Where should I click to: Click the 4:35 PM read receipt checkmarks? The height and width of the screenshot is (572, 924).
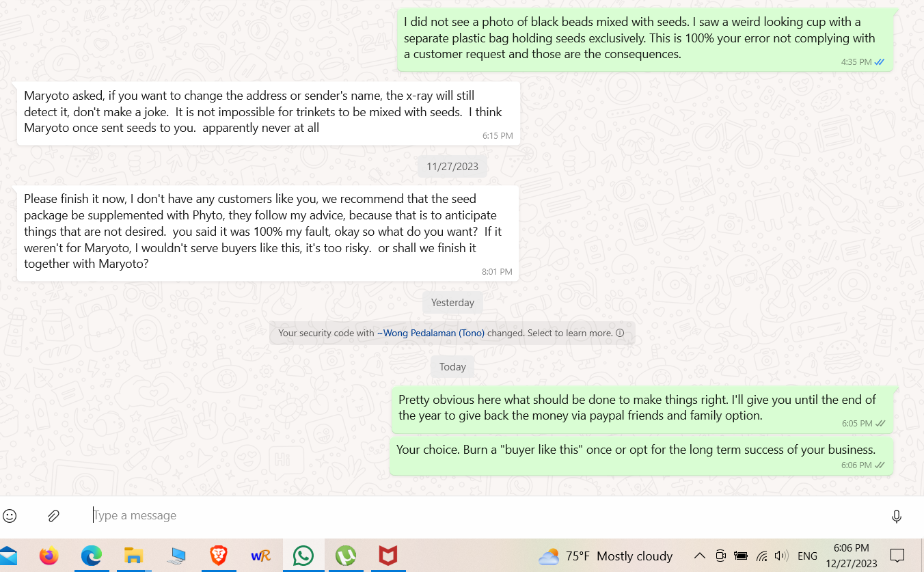[880, 62]
